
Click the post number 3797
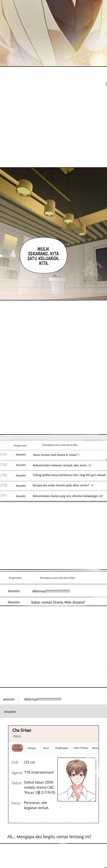click(x=3, y=496)
